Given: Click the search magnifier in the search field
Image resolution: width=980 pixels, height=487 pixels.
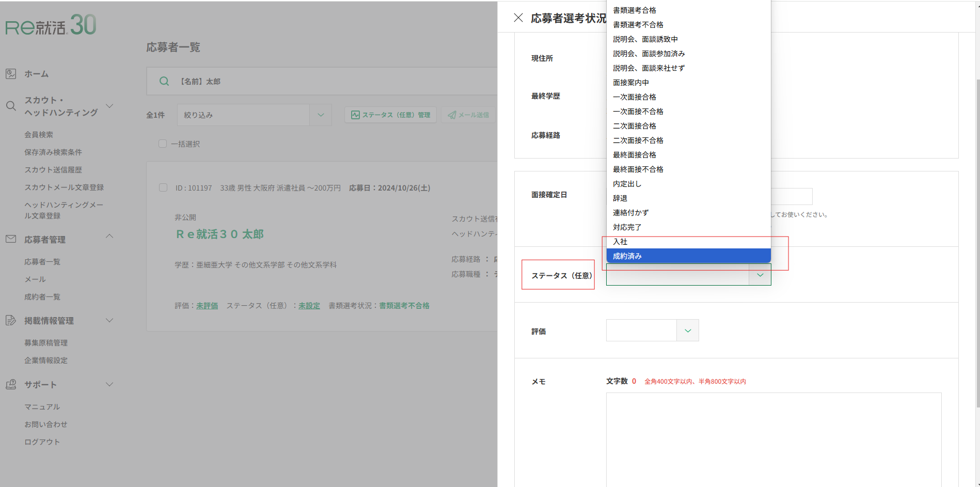Looking at the screenshot, I should pyautogui.click(x=164, y=81).
